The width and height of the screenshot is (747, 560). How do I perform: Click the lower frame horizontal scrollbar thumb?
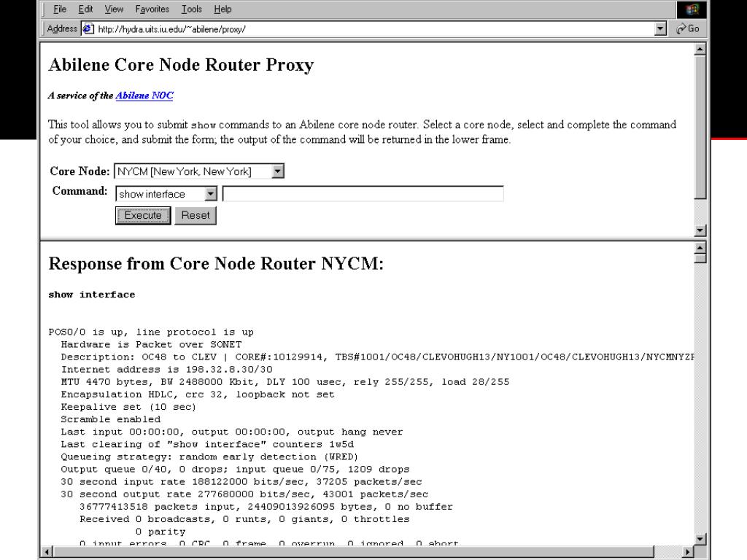coord(354,552)
